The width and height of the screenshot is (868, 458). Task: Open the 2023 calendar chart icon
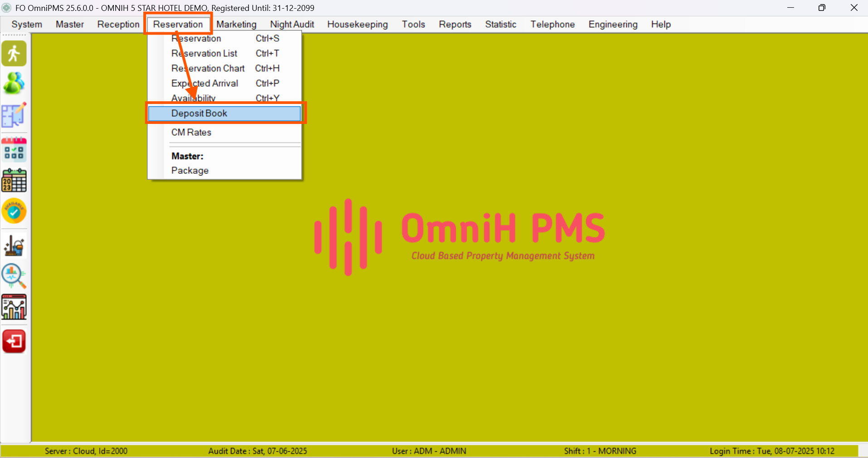tap(14, 180)
